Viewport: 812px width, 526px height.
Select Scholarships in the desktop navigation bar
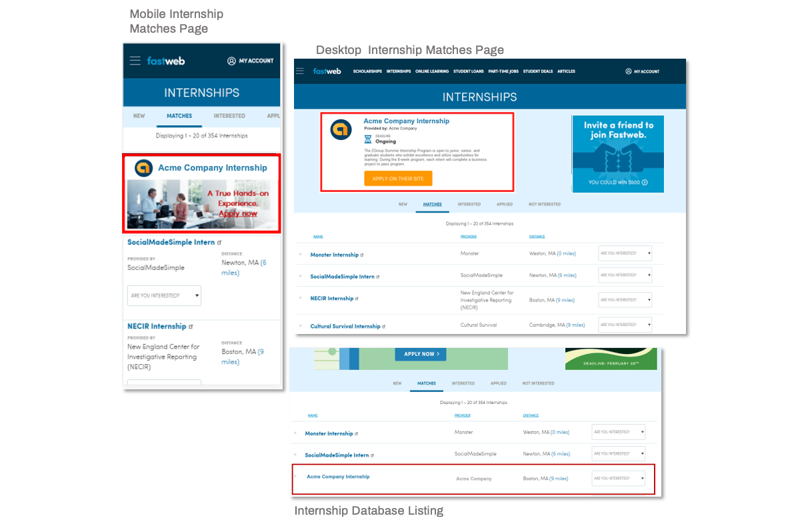click(x=367, y=71)
